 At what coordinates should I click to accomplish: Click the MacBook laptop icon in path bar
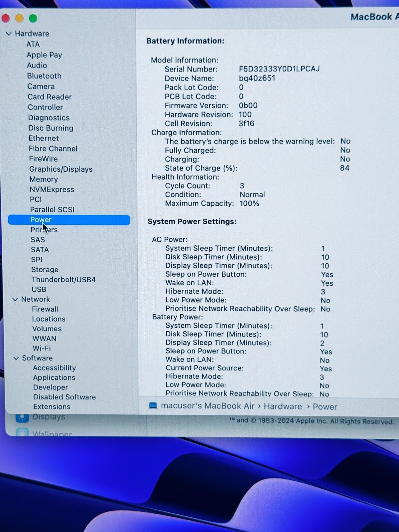[x=153, y=406]
